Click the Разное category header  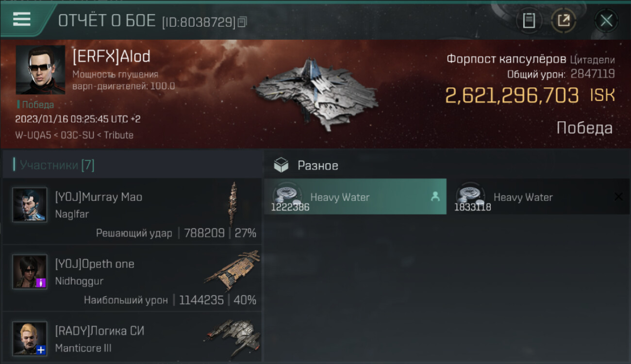click(318, 165)
